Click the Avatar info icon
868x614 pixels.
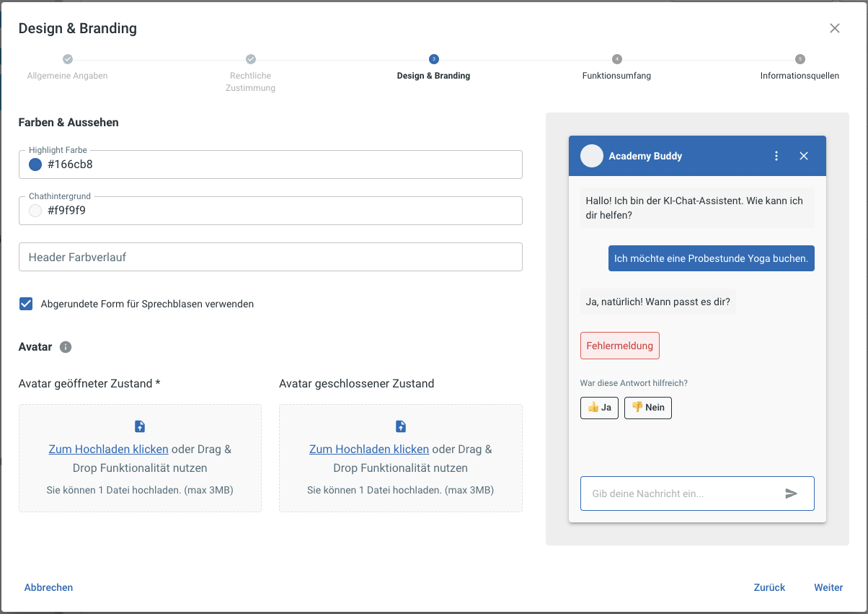(66, 347)
